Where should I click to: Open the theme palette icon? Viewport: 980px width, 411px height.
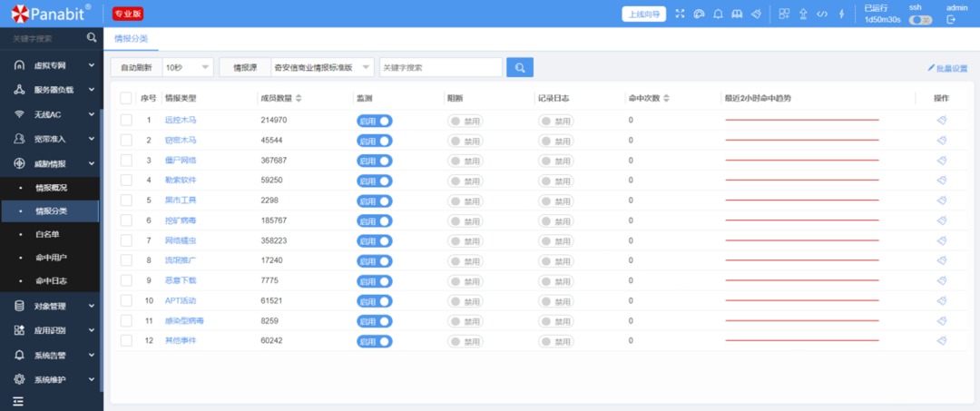[700, 15]
